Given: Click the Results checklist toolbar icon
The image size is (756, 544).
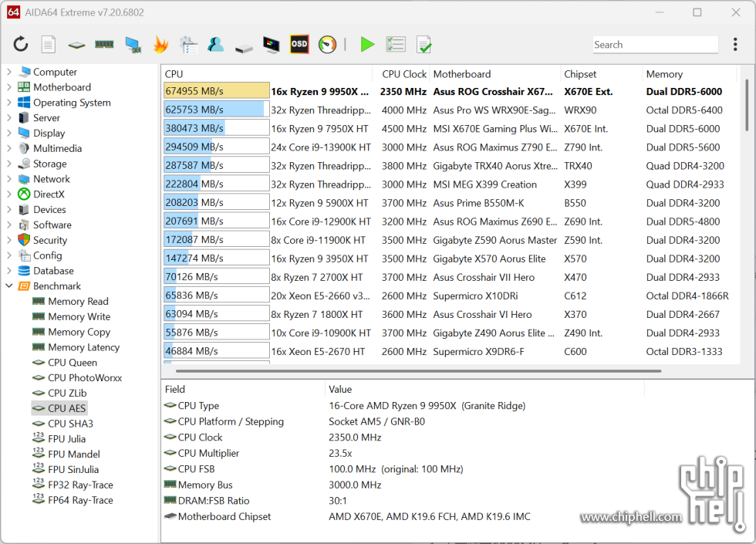Looking at the screenshot, I should click(395, 45).
